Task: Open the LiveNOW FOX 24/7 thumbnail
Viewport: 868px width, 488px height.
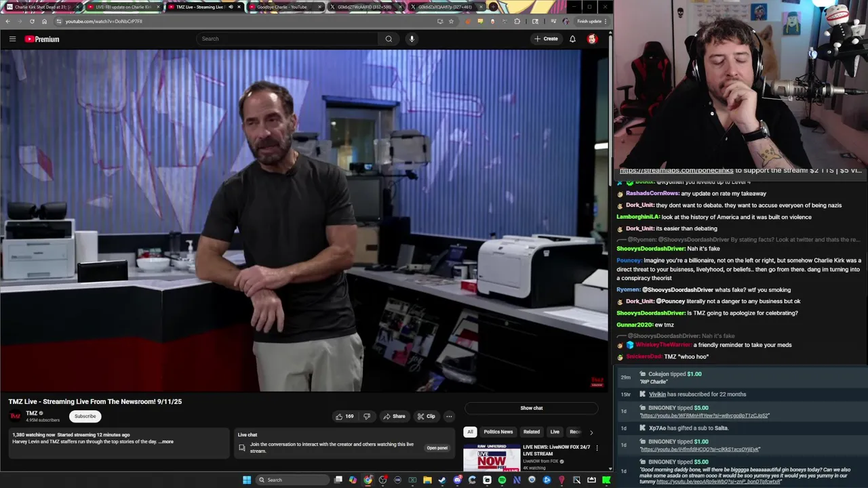Action: point(492,457)
